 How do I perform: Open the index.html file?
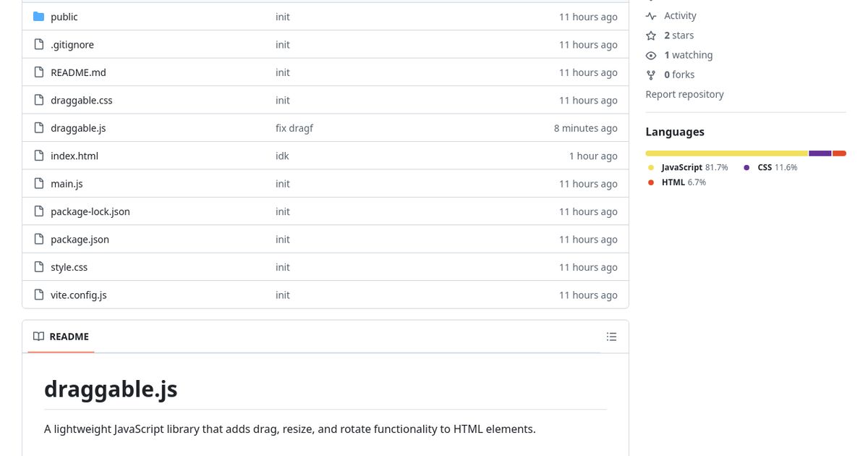click(75, 156)
